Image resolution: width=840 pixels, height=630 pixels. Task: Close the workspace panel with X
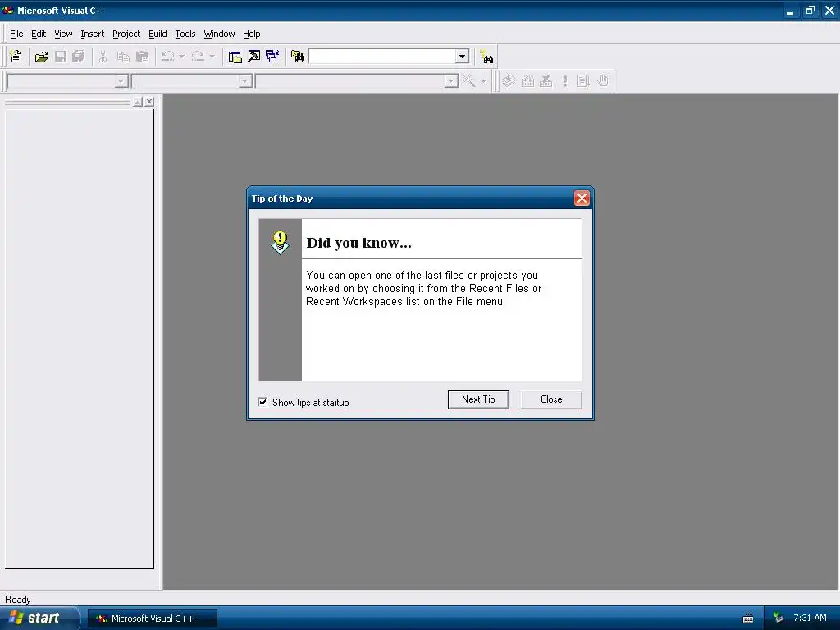(x=149, y=101)
